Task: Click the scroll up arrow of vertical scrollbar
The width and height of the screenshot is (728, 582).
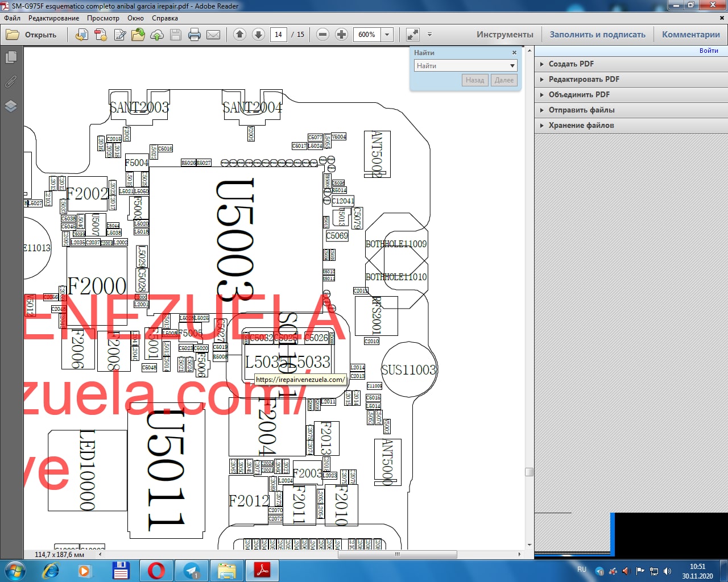Action: pyautogui.click(x=529, y=51)
